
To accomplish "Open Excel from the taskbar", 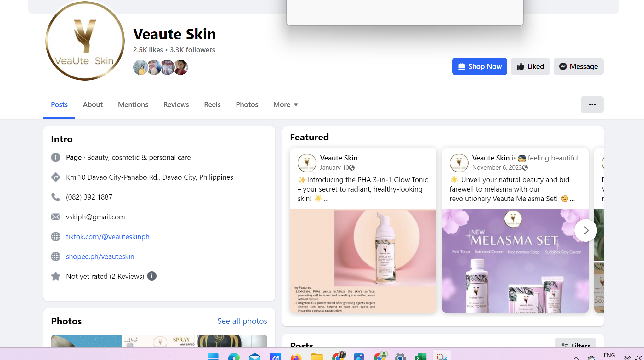I will pos(420,357).
